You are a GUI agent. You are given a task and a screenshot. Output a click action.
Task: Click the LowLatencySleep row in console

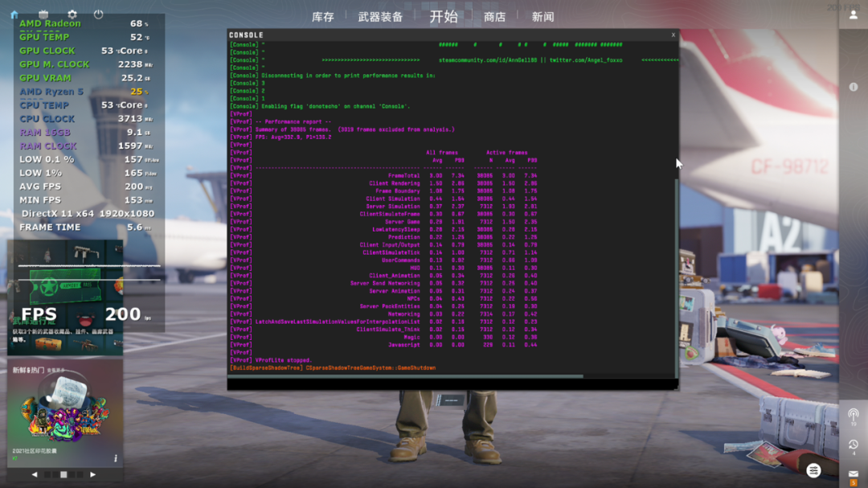tap(383, 229)
